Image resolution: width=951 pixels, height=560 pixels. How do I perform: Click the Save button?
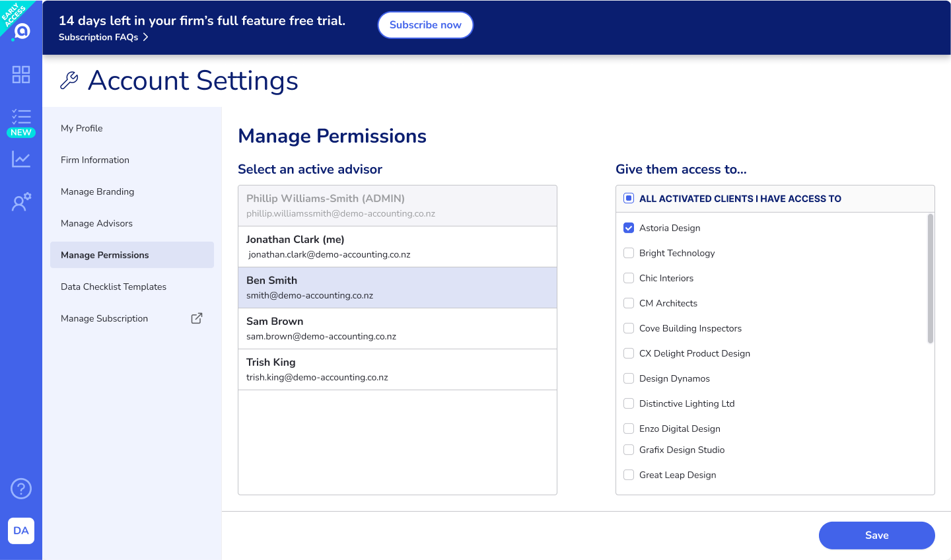876,536
